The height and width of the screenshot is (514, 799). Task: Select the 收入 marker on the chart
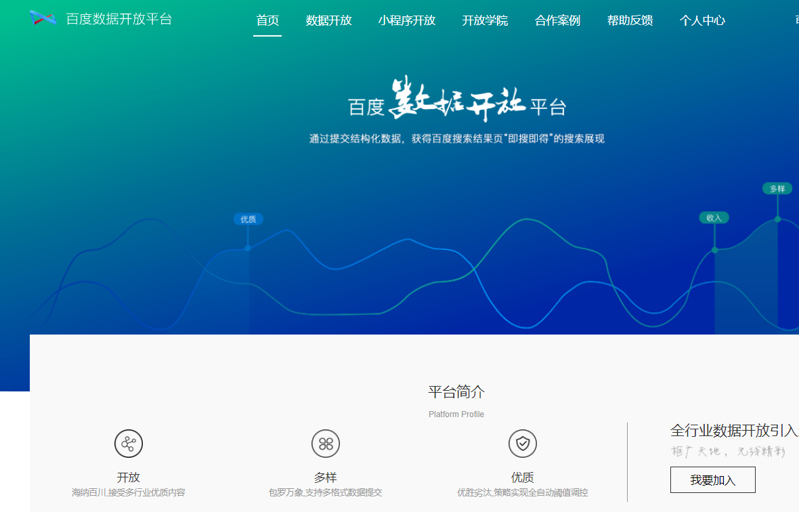tap(714, 218)
